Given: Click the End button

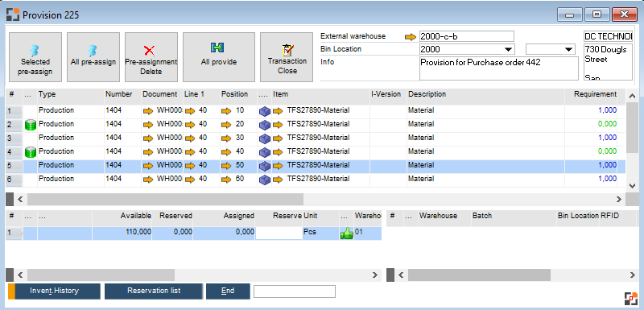Looking at the screenshot, I should point(228,291).
